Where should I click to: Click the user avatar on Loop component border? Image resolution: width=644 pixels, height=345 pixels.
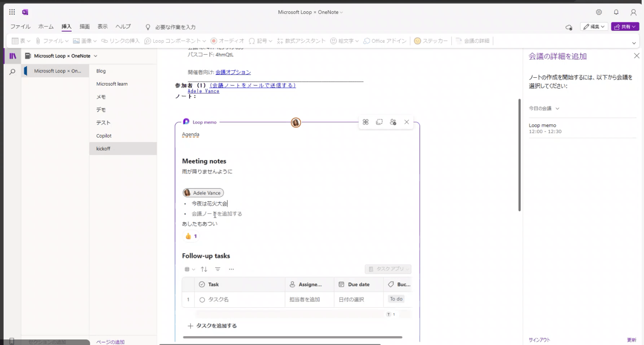[x=296, y=122]
